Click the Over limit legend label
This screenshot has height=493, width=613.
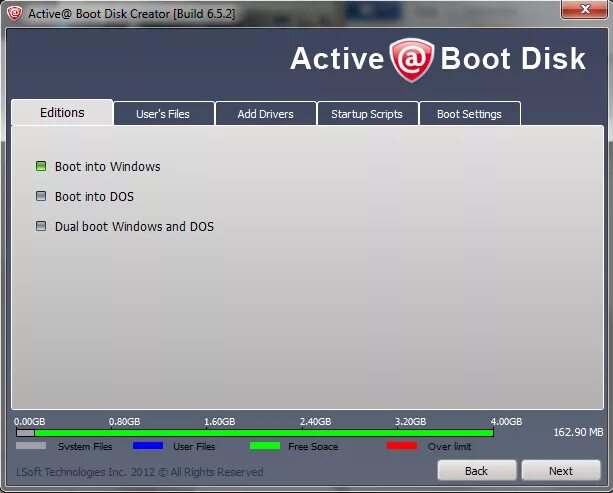[x=450, y=446]
